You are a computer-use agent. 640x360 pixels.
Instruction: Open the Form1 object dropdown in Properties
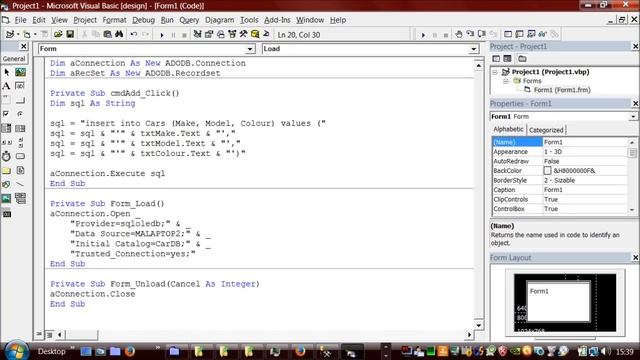click(633, 117)
